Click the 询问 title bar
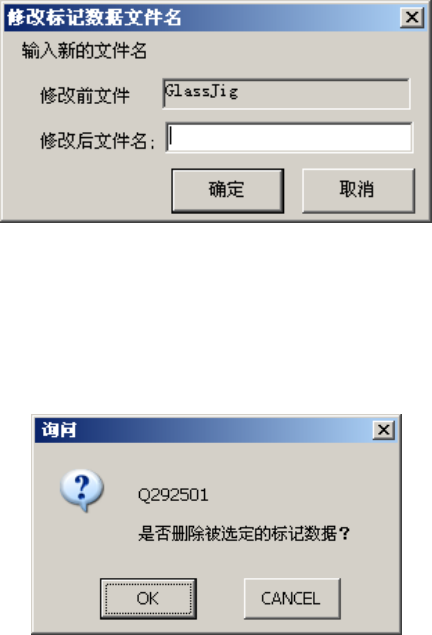Screen dimensions: 432x635 pyautogui.click(x=202, y=430)
